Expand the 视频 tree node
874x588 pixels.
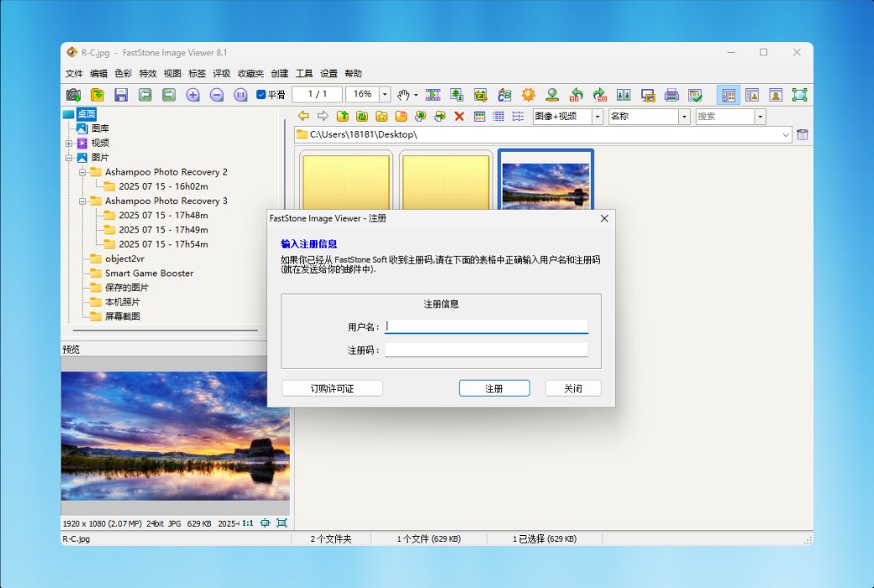69,144
